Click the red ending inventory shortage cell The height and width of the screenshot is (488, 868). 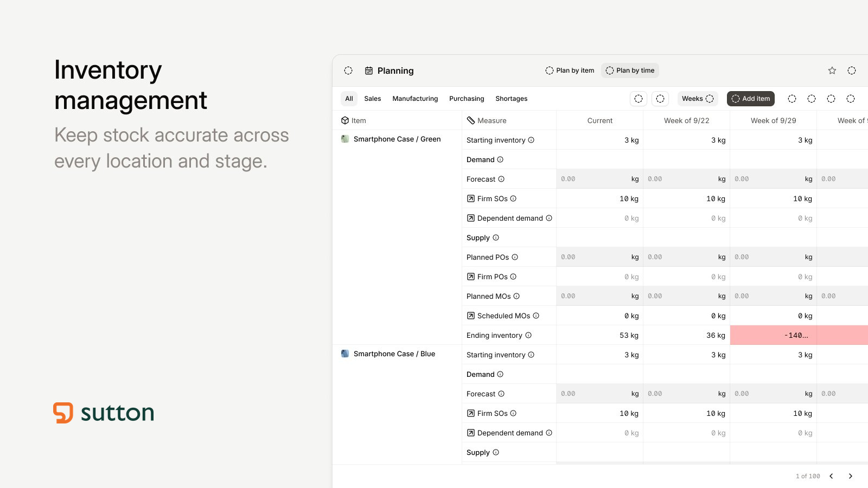click(773, 335)
